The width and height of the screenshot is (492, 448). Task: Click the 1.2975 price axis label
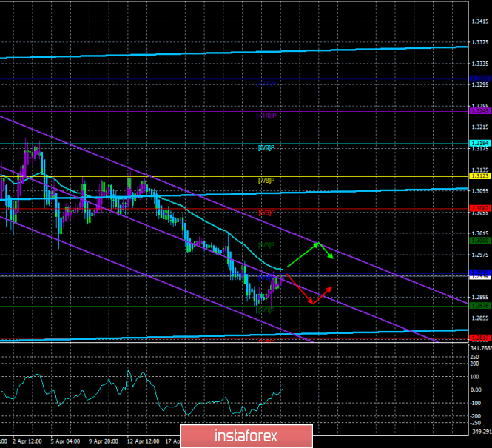[480, 255]
